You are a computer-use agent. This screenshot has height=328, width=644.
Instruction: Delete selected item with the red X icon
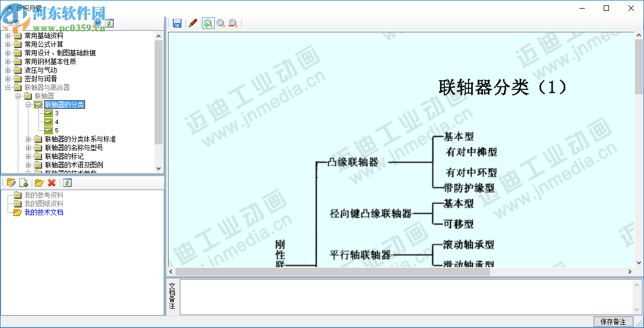tap(52, 183)
